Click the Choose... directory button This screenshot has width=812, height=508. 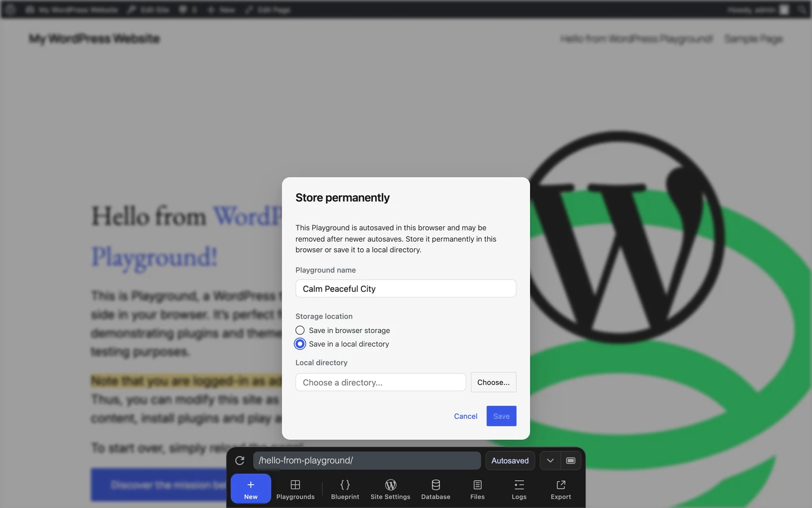[x=493, y=382]
